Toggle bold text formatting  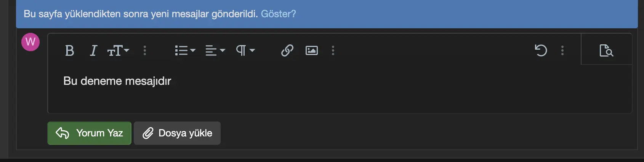[x=69, y=50]
